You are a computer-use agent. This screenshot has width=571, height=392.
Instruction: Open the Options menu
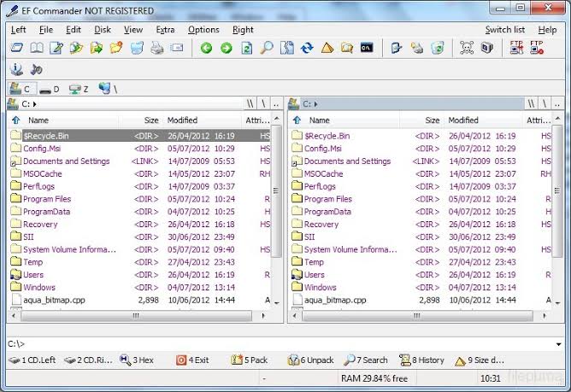[203, 30]
